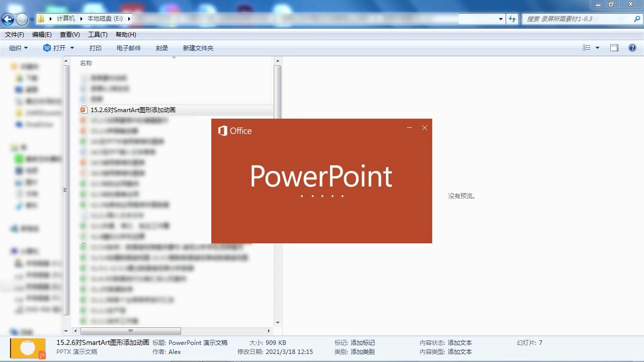Click the 打开 button in the toolbar
The height and width of the screenshot is (362, 644).
point(54,48)
